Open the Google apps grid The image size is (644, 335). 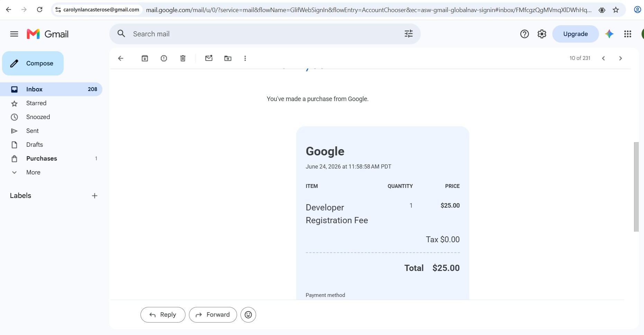coord(628,34)
